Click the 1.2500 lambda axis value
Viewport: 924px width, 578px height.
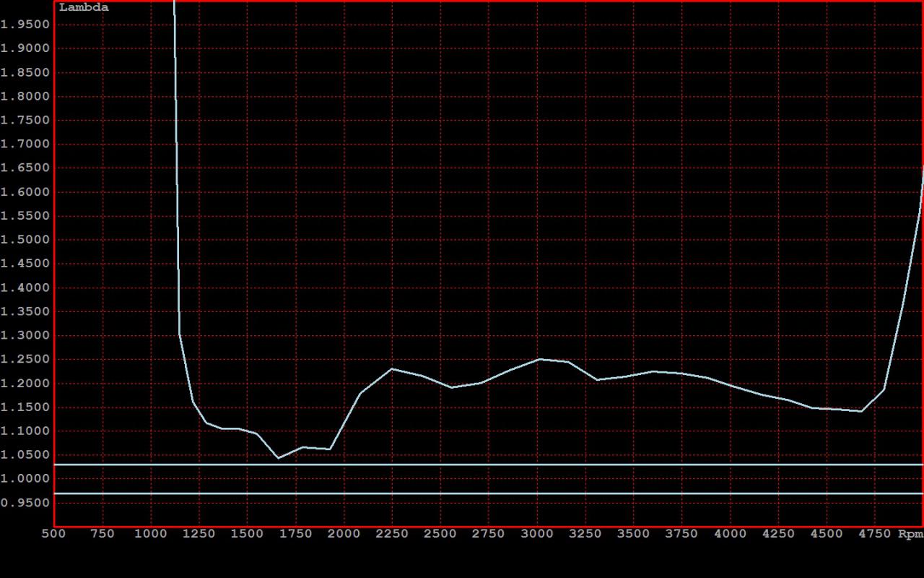click(25, 359)
